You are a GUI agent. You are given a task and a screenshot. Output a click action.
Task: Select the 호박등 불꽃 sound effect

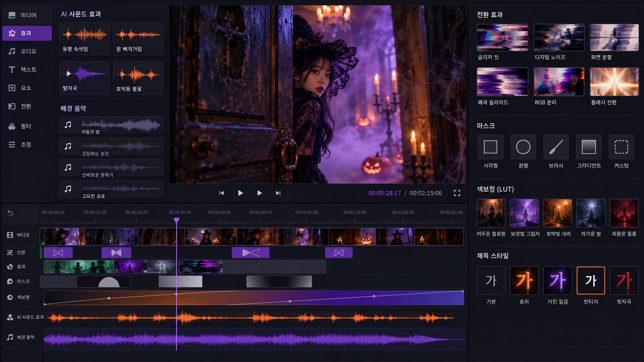(138, 78)
